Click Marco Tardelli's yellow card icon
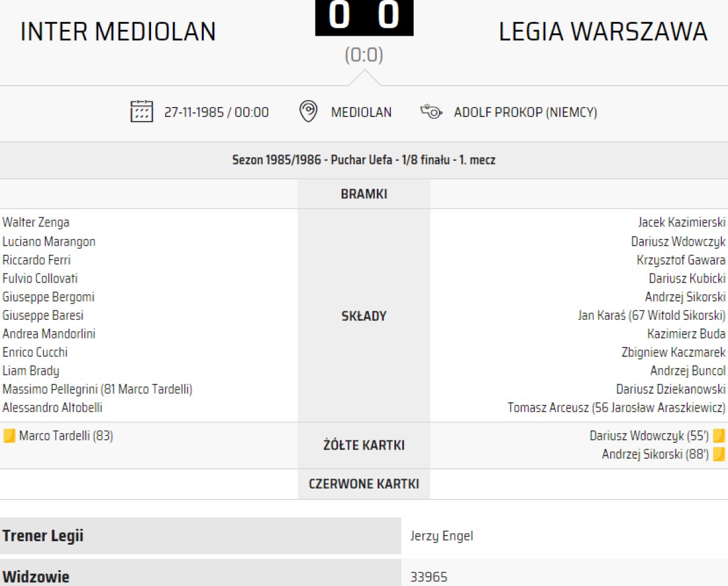The height and width of the screenshot is (586, 728). coord(9,436)
